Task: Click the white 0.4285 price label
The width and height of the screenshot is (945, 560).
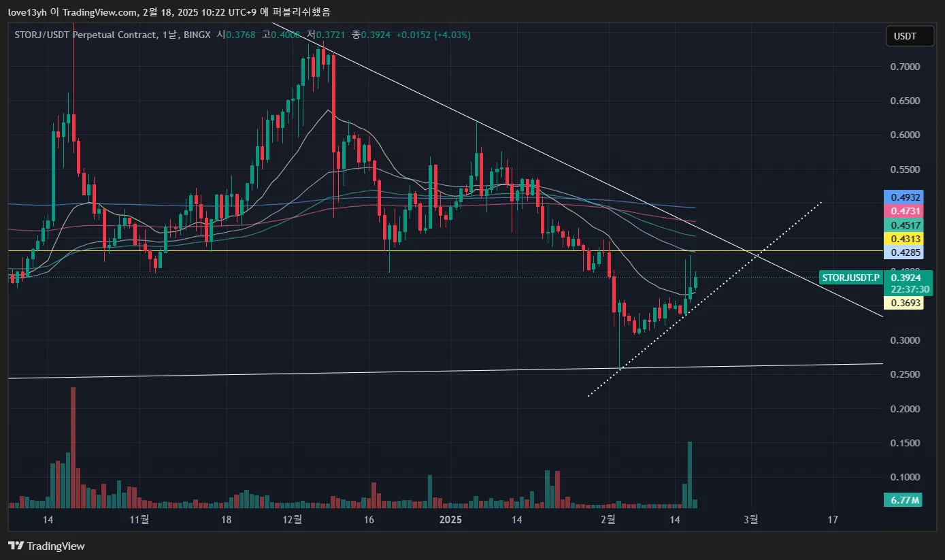Action: click(x=903, y=253)
